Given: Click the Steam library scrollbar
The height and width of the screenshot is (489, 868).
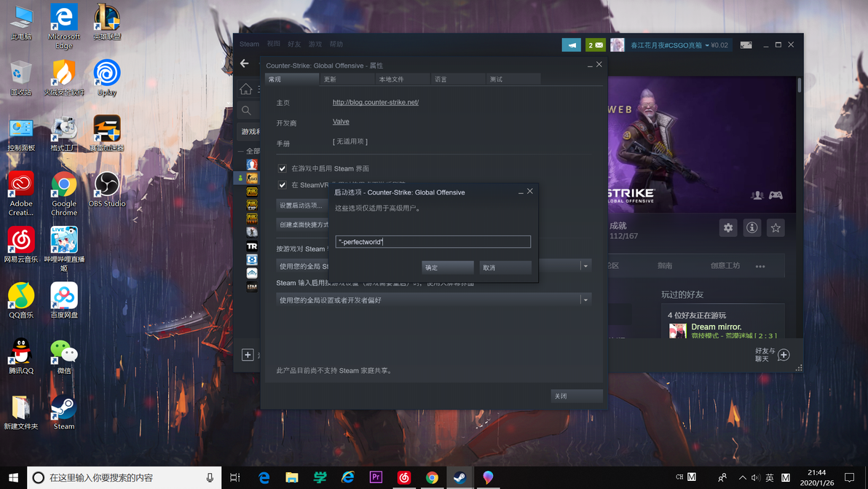Looking at the screenshot, I should [800, 85].
